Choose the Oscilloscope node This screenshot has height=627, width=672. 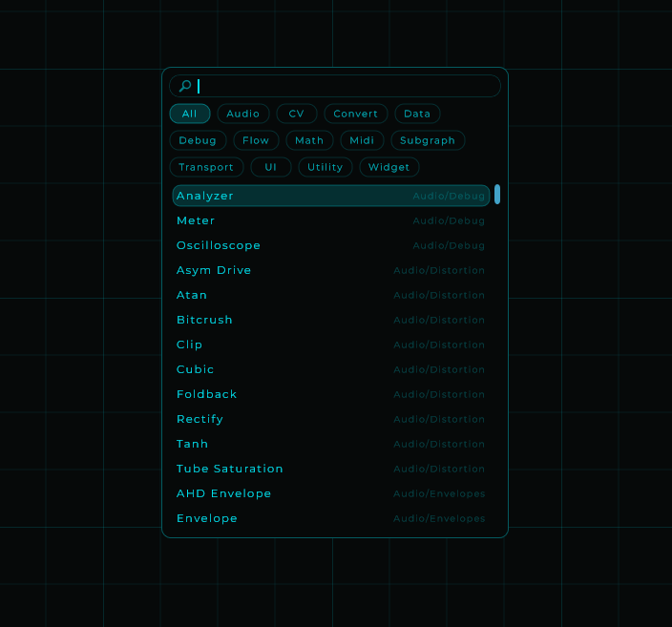click(x=331, y=245)
